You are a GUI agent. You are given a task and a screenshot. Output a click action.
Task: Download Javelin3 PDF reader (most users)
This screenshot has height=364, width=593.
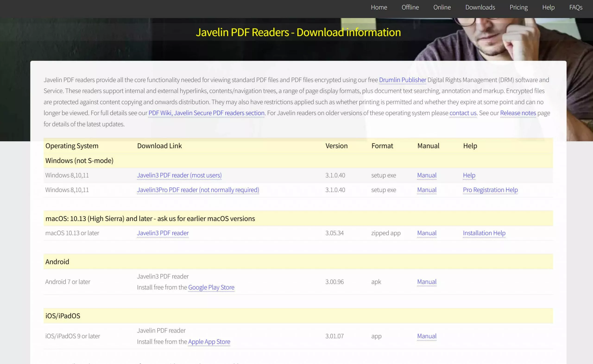(x=179, y=175)
